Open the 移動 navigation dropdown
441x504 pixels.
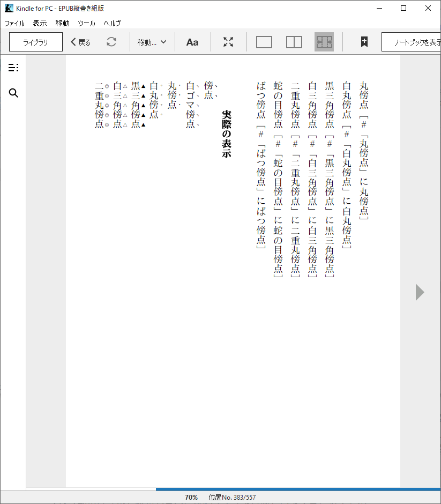point(152,41)
